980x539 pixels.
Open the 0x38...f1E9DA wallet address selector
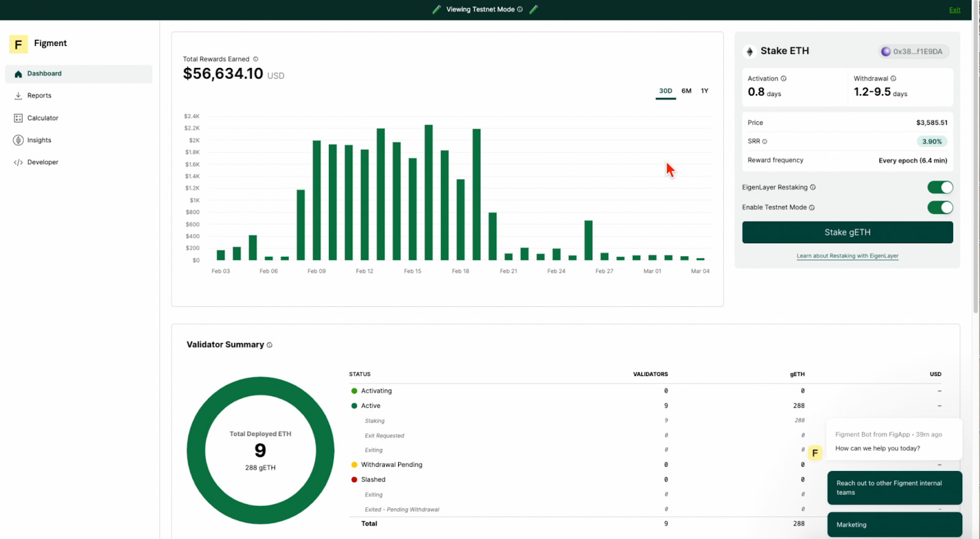(914, 51)
